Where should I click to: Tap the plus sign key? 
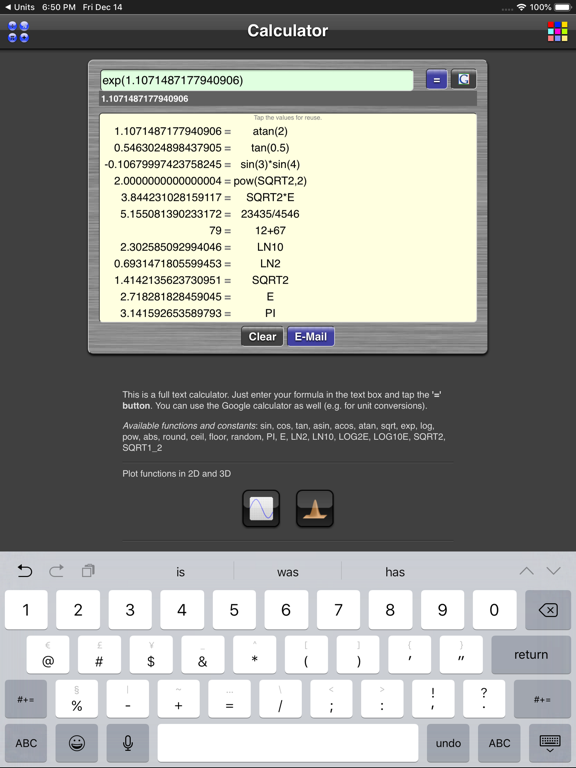click(178, 699)
